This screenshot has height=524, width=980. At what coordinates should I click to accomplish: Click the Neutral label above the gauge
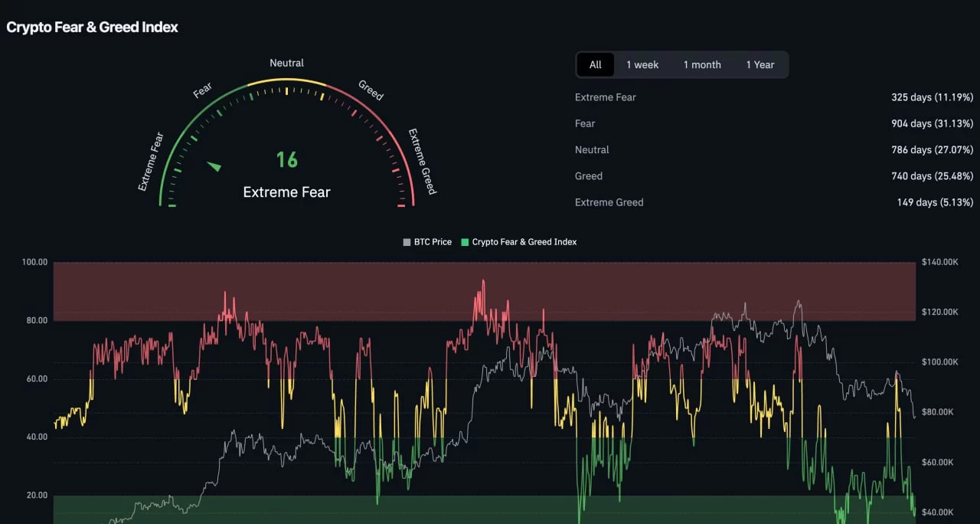[286, 63]
